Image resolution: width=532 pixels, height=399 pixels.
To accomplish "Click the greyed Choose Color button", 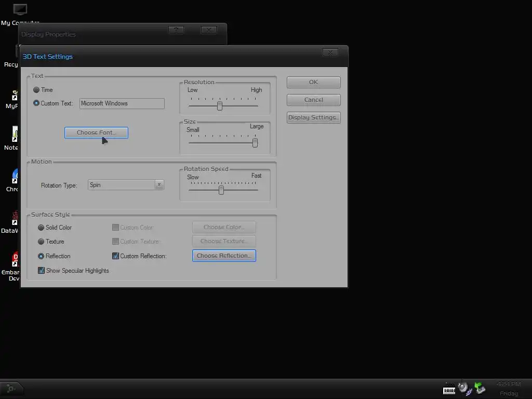I will [224, 227].
